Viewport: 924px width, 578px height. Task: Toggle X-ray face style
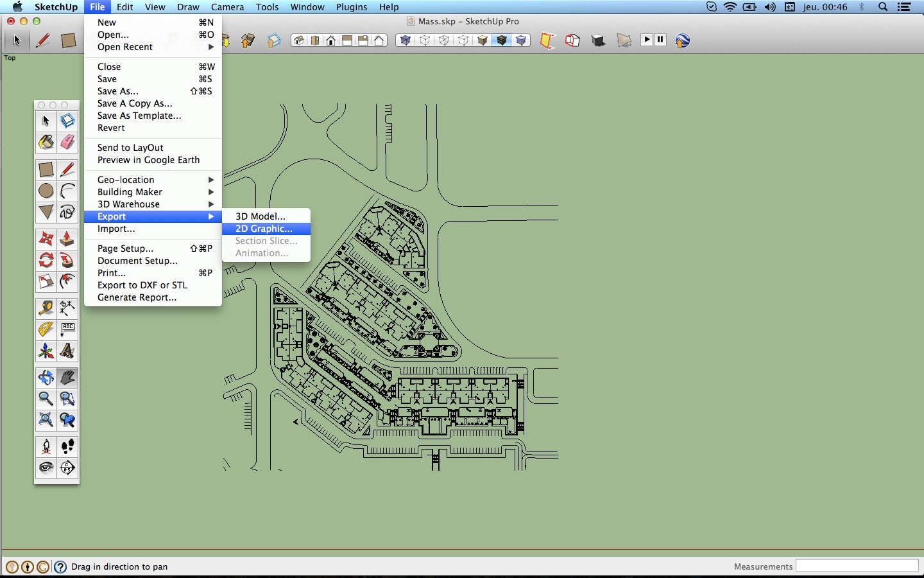click(405, 40)
